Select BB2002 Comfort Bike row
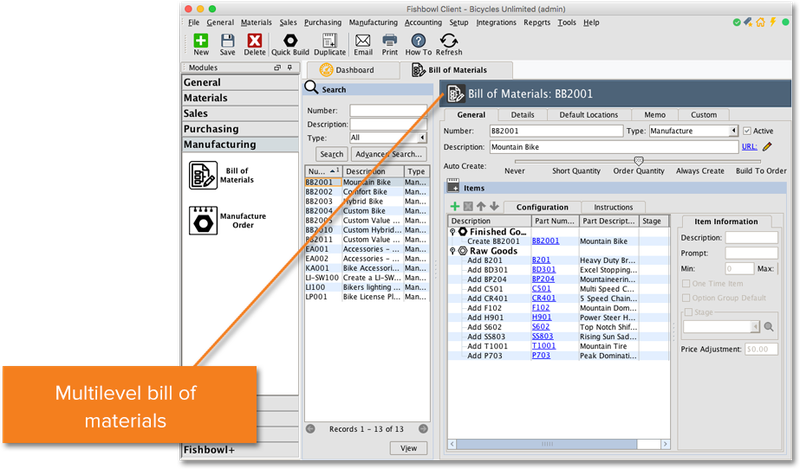 (366, 192)
